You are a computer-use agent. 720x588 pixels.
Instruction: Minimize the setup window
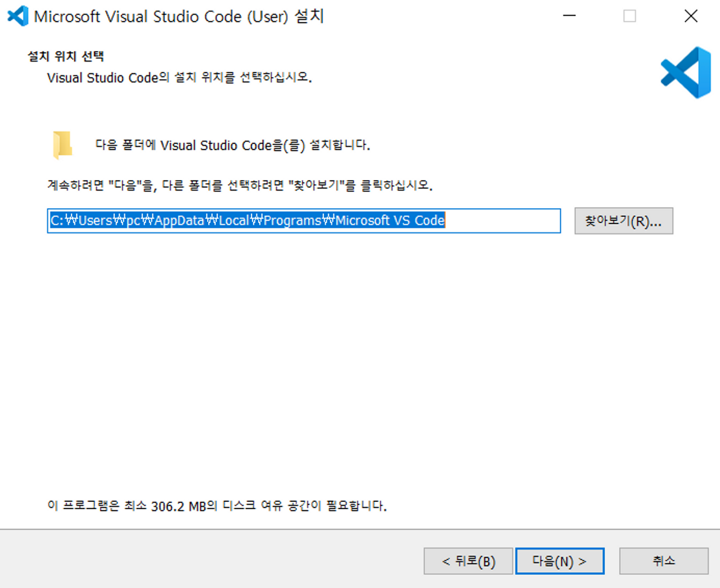(569, 16)
